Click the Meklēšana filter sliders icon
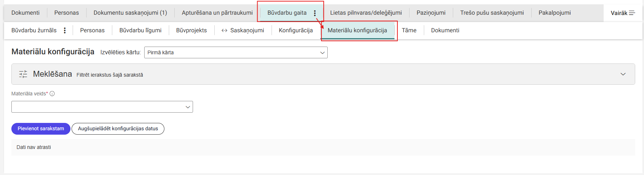 (x=23, y=74)
